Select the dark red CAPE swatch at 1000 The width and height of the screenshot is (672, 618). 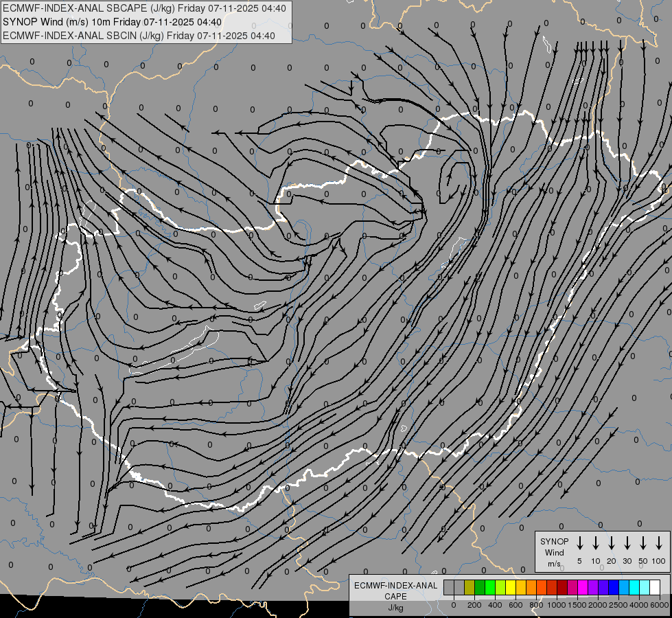562,588
